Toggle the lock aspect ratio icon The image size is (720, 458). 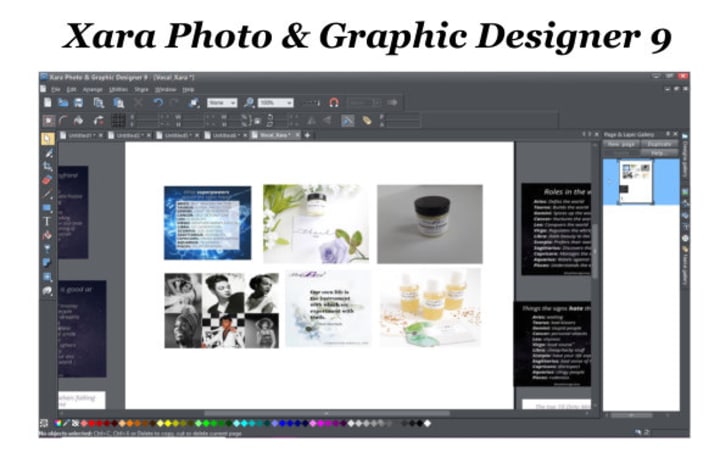pos(258,121)
